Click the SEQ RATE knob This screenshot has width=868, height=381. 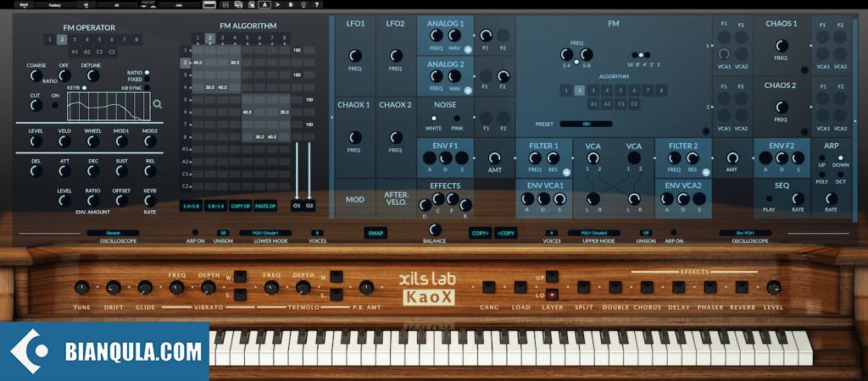point(798,199)
